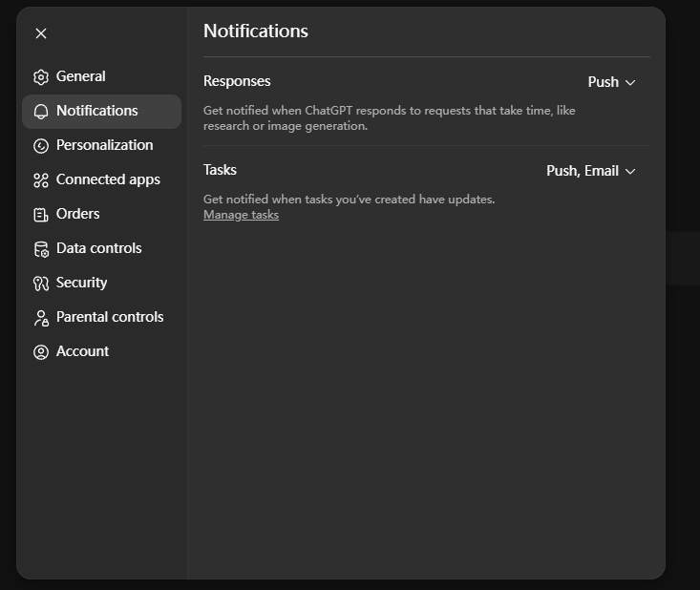Select the Connected apps grid icon
Screen dimensions: 700x590
point(40,180)
